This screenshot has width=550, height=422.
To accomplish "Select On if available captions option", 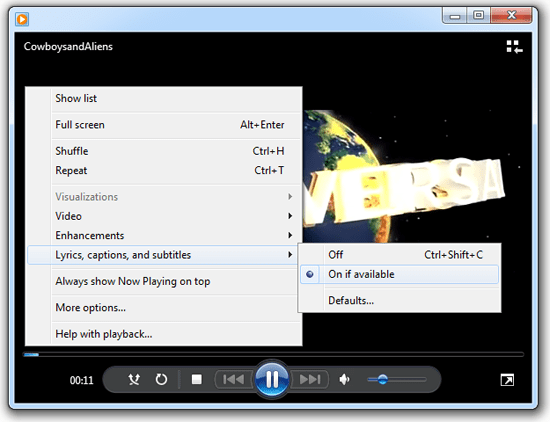I will click(400, 274).
